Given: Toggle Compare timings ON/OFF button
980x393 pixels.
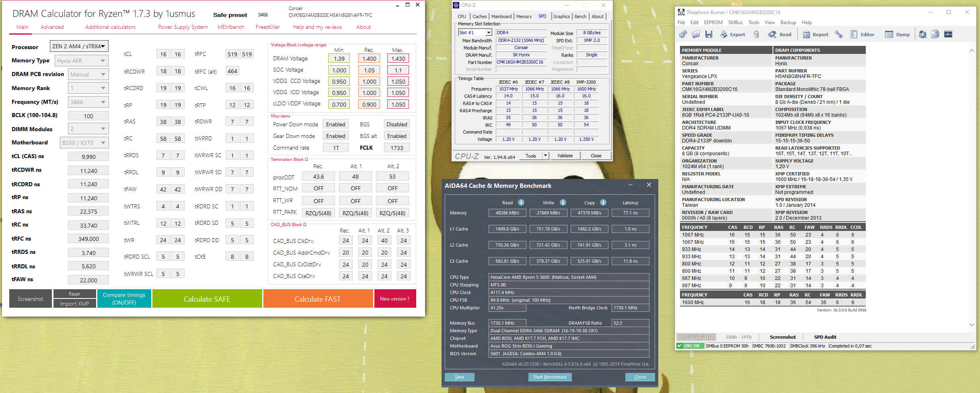Looking at the screenshot, I should 124,298.
